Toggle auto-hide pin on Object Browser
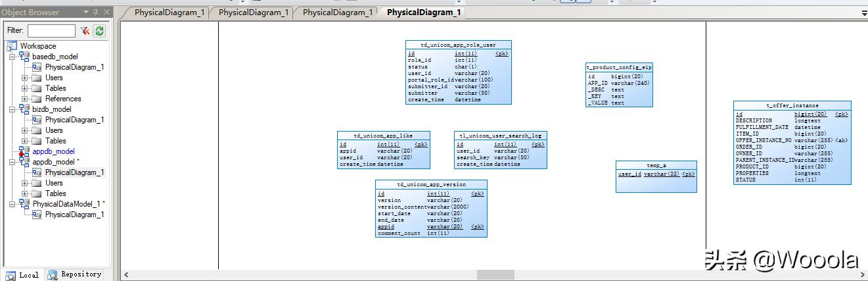The height and width of the screenshot is (281, 868). (x=96, y=12)
